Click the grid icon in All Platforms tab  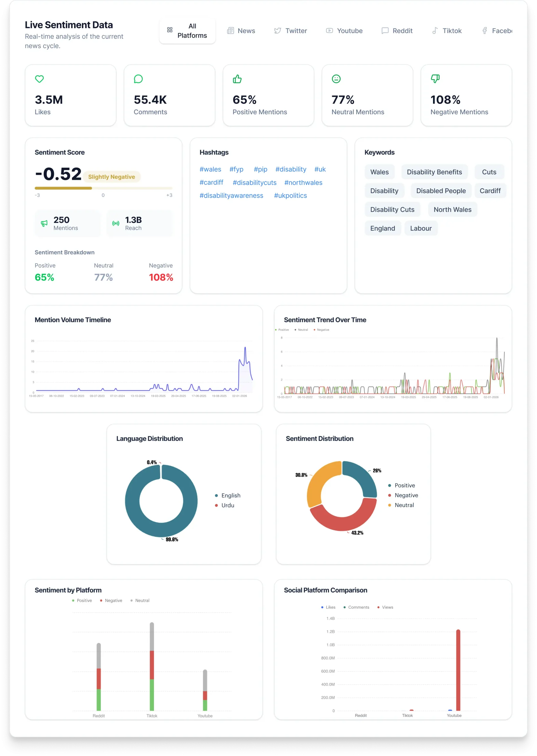click(x=170, y=30)
